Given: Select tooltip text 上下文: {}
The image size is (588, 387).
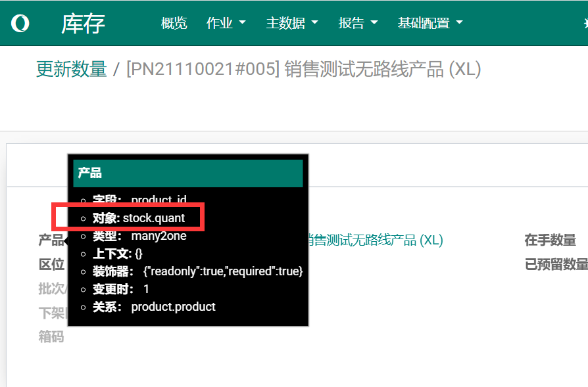Looking at the screenshot, I should point(118,254).
